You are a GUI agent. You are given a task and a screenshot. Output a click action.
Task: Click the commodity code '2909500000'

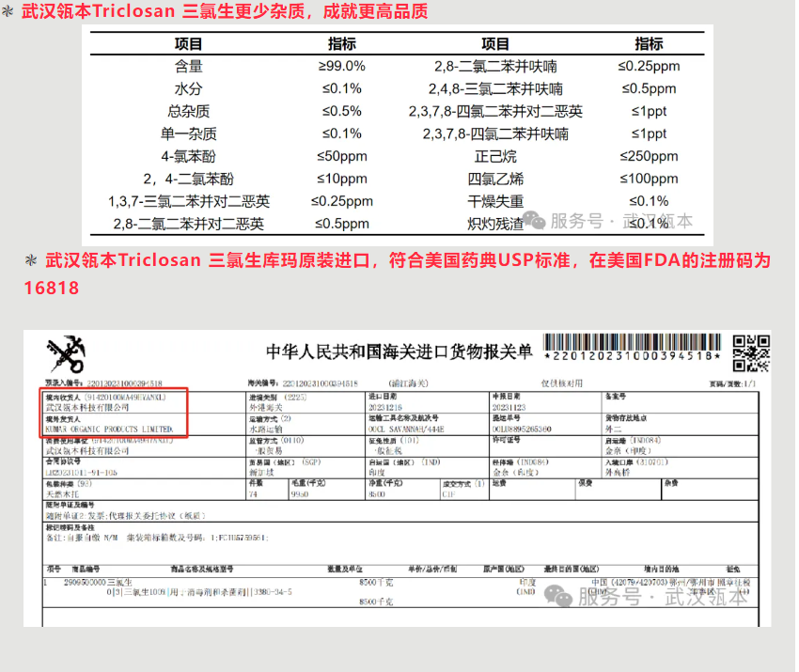(85, 583)
